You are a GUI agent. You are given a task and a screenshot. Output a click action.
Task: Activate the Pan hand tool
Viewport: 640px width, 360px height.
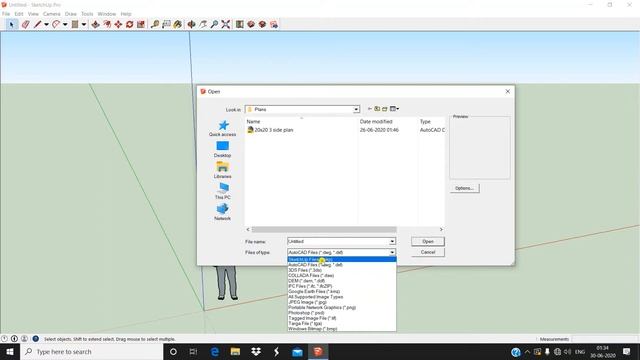[x=203, y=24]
